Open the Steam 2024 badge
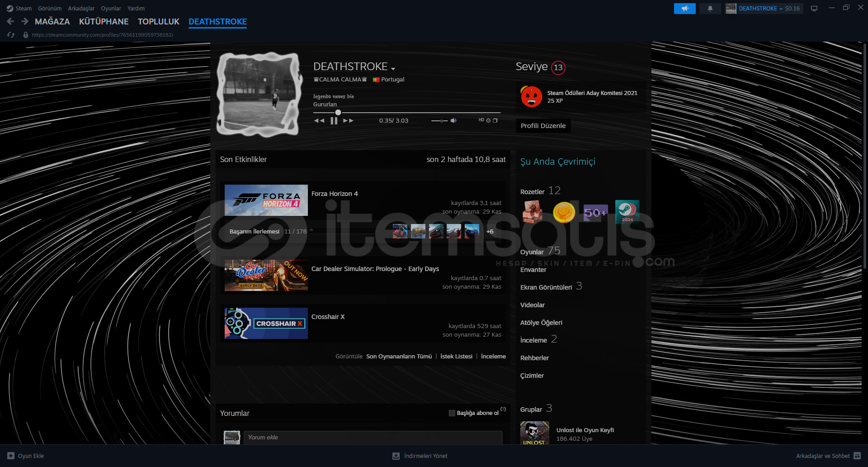 [627, 212]
